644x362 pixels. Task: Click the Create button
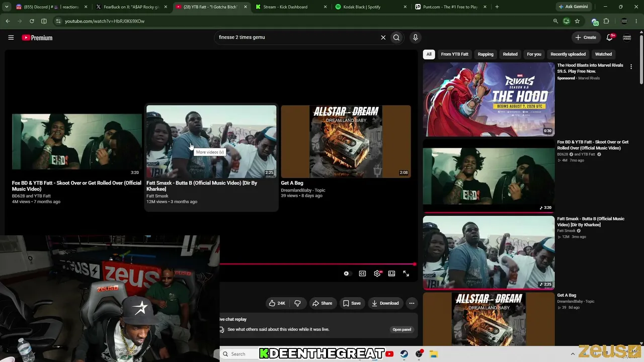(x=586, y=37)
